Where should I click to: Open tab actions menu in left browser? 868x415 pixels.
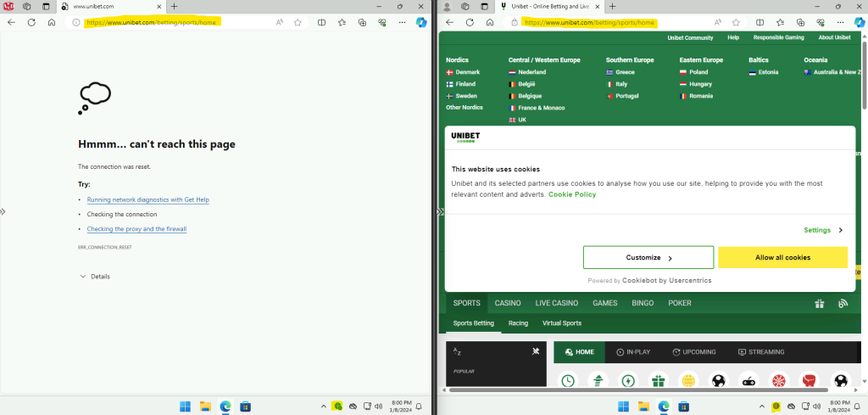[46, 7]
